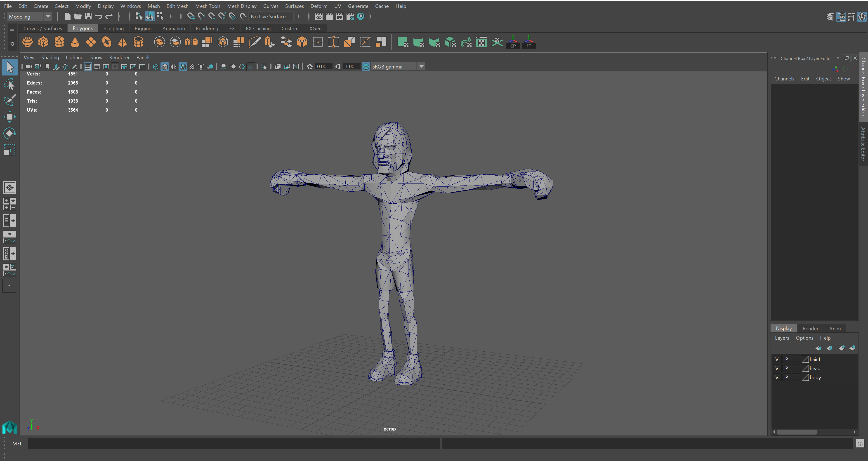Screen dimensions: 868x461
Task: Activate the Paint selection tool
Action: tap(9, 100)
